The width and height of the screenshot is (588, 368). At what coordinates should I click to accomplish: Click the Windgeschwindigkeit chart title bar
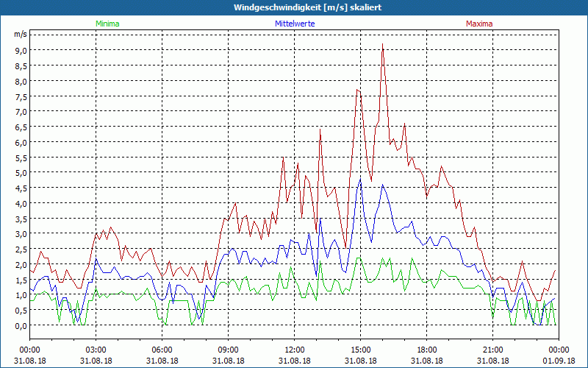294,7
